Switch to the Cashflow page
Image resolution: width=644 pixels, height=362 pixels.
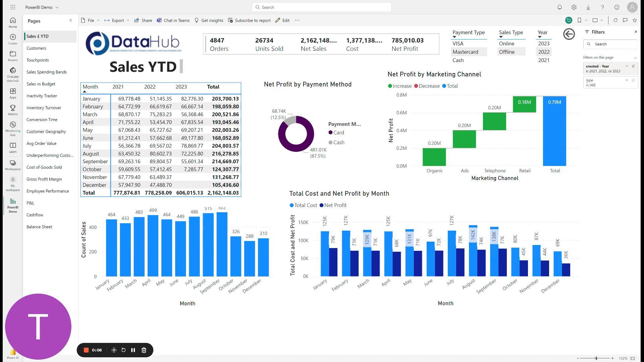tap(35, 215)
